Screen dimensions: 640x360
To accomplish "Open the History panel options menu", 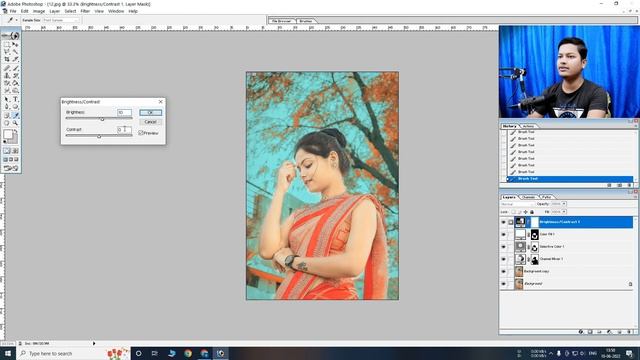I will pos(636,126).
